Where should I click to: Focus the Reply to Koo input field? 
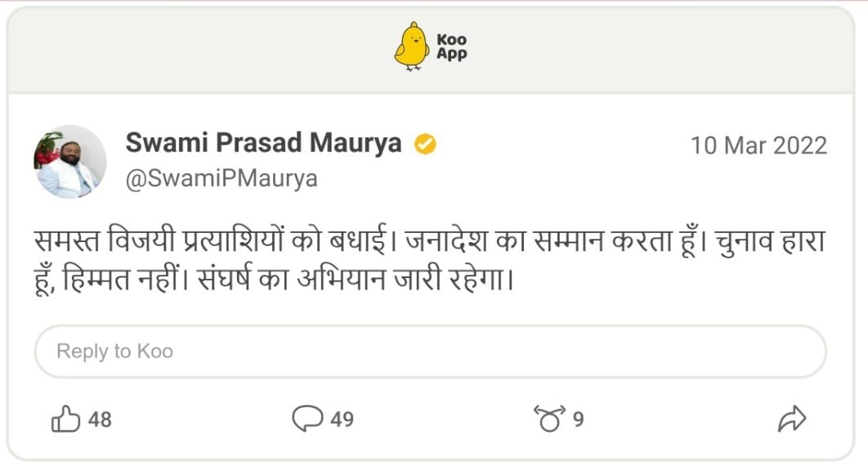pyautogui.click(x=430, y=352)
